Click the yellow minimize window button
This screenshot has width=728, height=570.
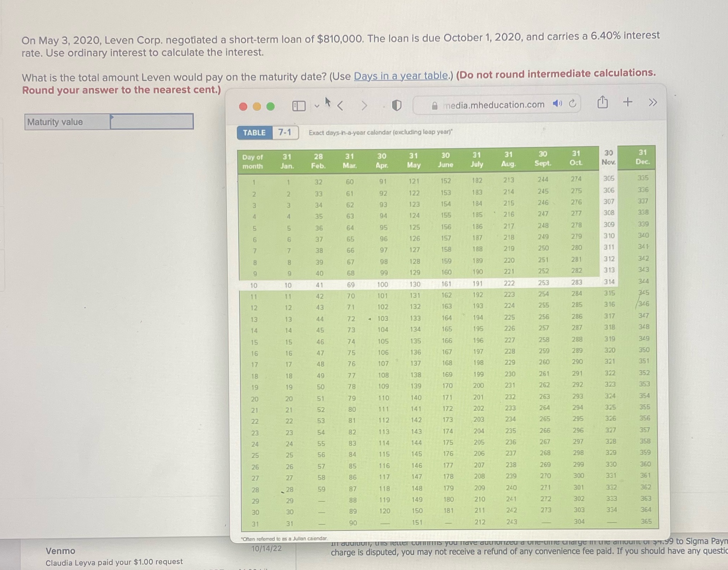pyautogui.click(x=257, y=107)
